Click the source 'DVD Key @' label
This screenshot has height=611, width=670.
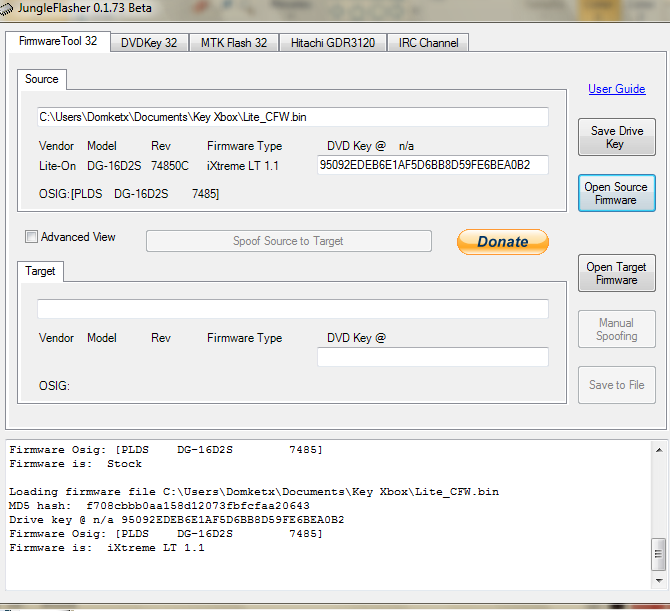coord(356,146)
